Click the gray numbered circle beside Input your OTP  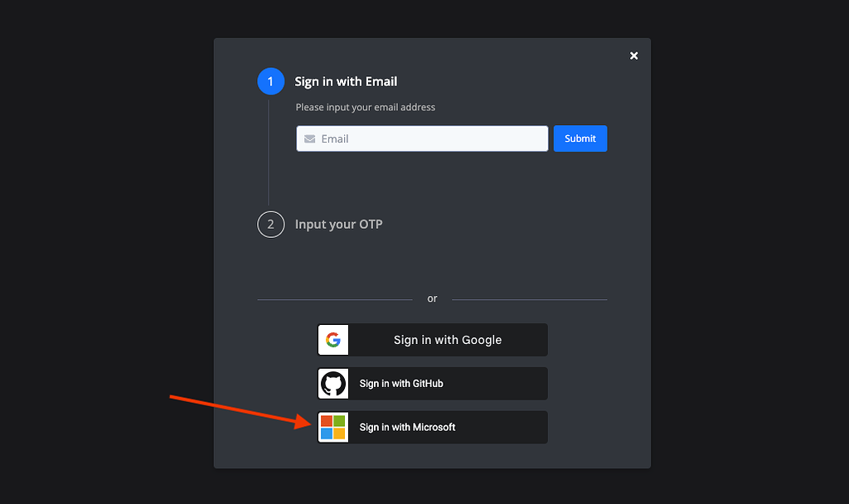point(270,224)
